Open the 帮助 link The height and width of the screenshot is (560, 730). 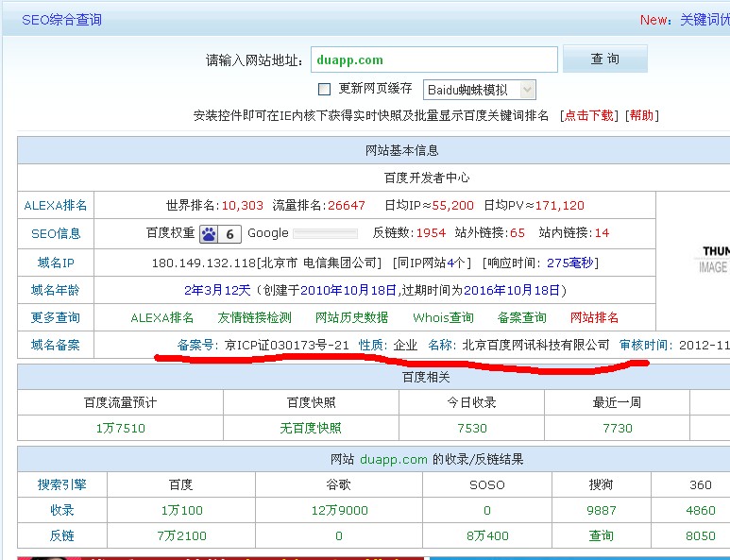click(641, 115)
